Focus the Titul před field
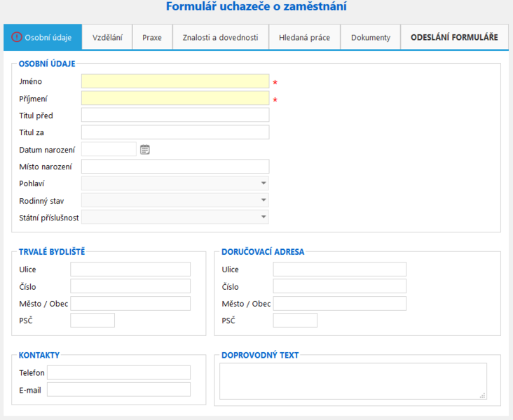 click(x=175, y=115)
